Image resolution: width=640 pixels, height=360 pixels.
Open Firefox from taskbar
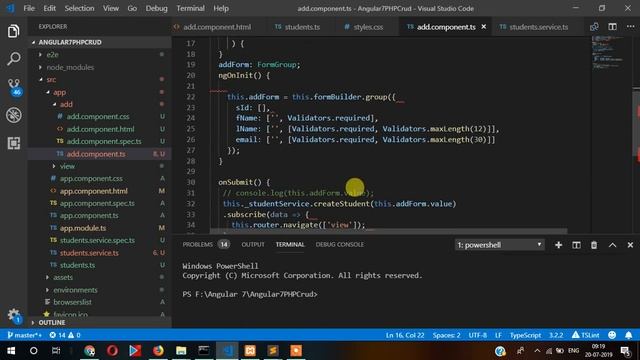pyautogui.click(x=158, y=351)
